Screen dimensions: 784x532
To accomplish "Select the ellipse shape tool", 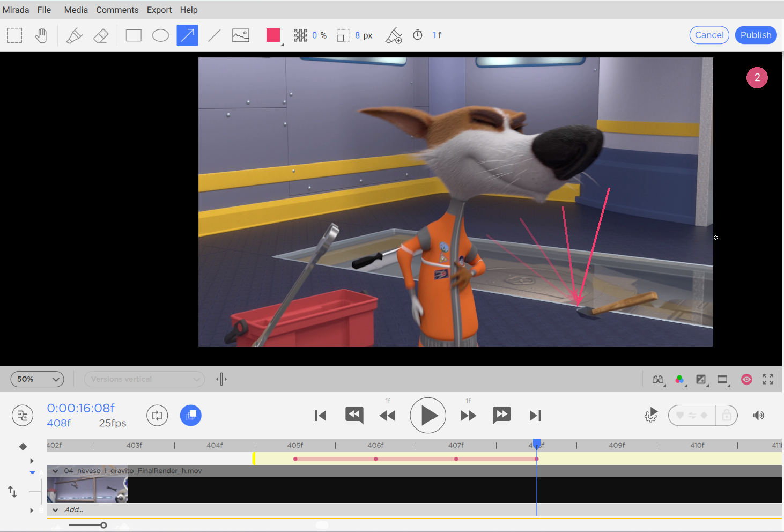I will click(160, 35).
